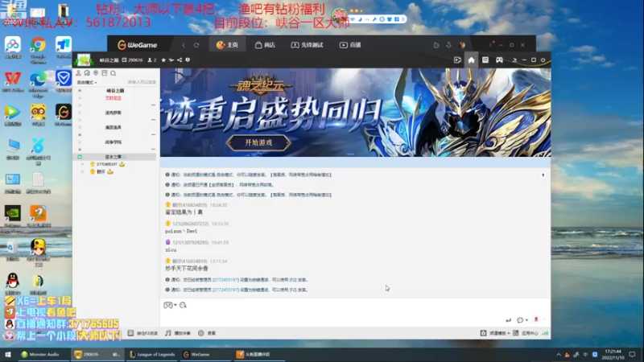Send message with the enter arrow icon

509,319
